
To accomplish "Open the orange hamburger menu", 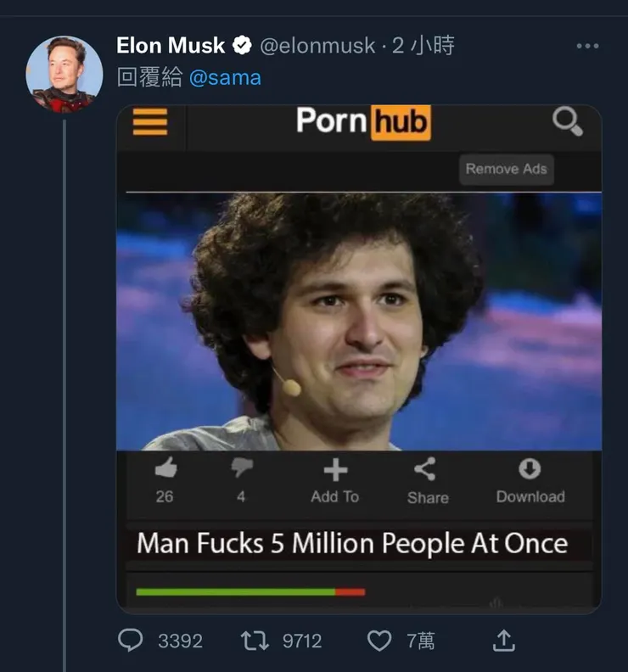I will point(150,121).
